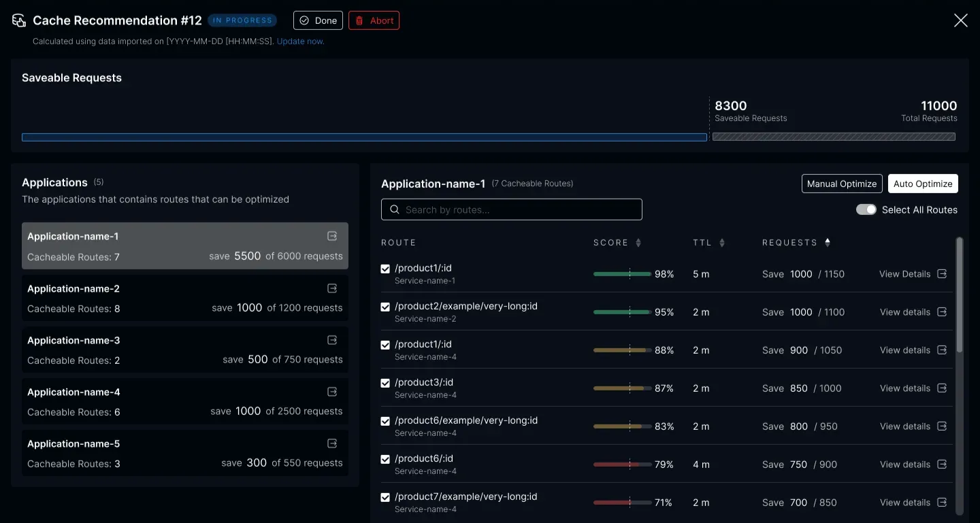Open details icon for the 87% score route
980x523 pixels.
coord(942,388)
